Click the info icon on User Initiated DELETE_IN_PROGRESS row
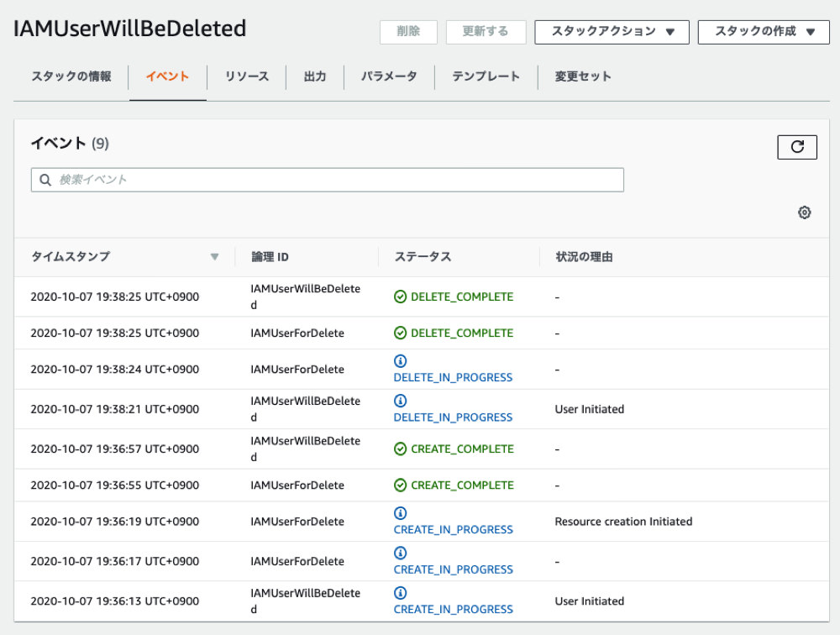 [x=401, y=400]
